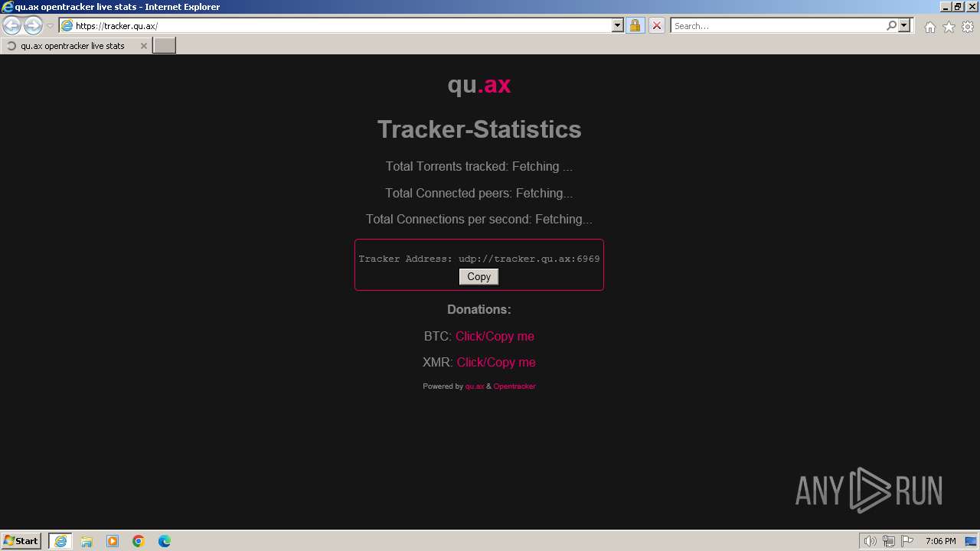
Task: Open the Windows Start menu
Action: tap(21, 541)
